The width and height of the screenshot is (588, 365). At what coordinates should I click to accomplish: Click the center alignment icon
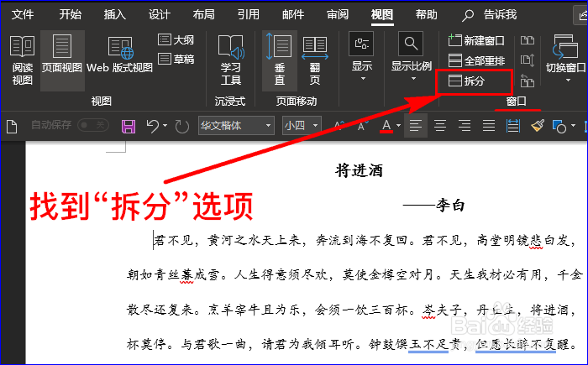click(x=440, y=126)
